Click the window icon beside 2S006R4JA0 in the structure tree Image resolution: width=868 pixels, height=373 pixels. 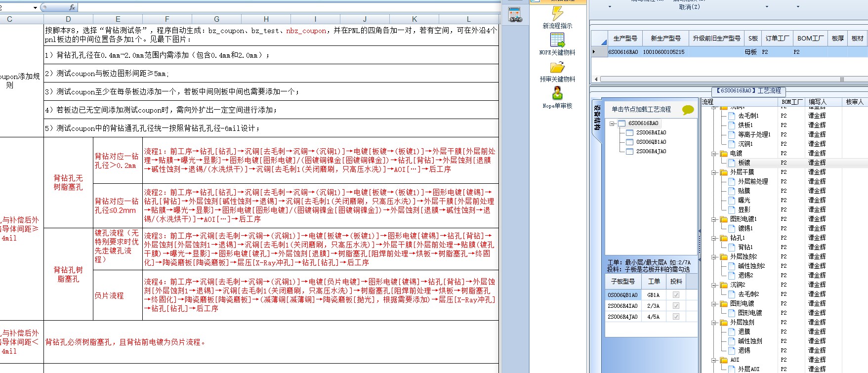tap(629, 152)
